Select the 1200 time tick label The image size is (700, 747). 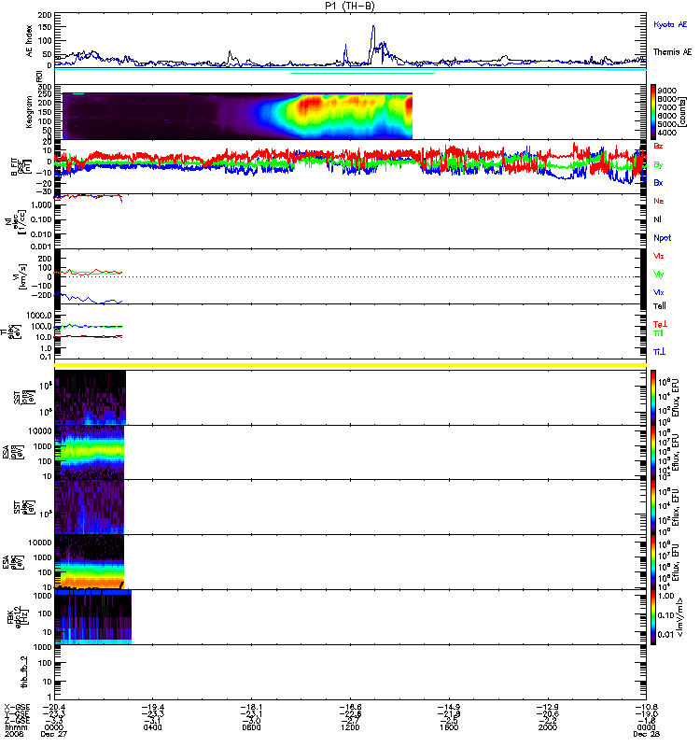tap(350, 727)
